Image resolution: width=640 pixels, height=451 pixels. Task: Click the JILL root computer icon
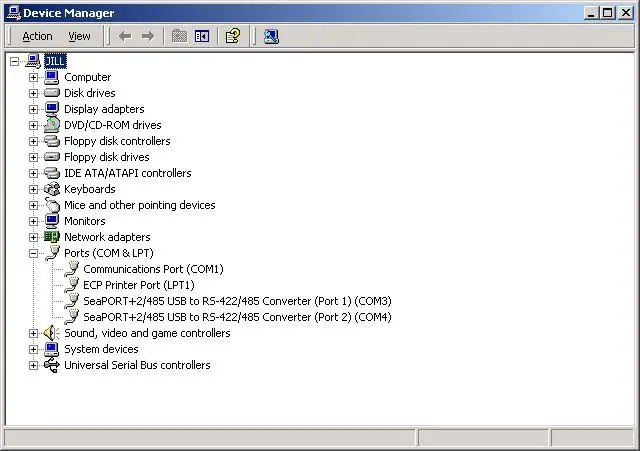[33, 61]
